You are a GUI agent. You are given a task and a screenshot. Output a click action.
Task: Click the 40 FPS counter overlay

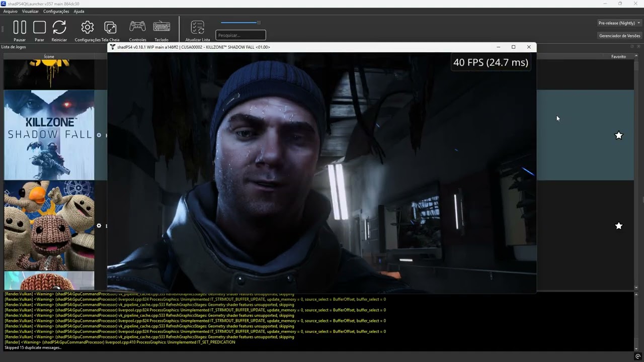click(491, 62)
